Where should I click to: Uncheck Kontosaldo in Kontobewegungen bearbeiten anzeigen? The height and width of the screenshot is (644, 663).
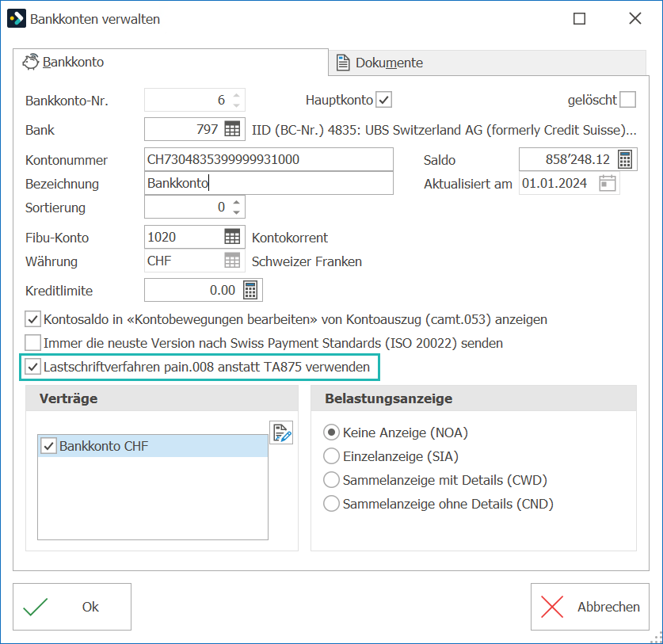click(x=33, y=319)
